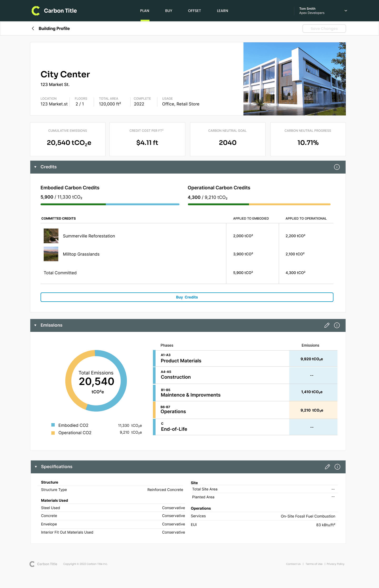
Task: Click the Reinforced Concrete structure type value
Action: coord(165,490)
